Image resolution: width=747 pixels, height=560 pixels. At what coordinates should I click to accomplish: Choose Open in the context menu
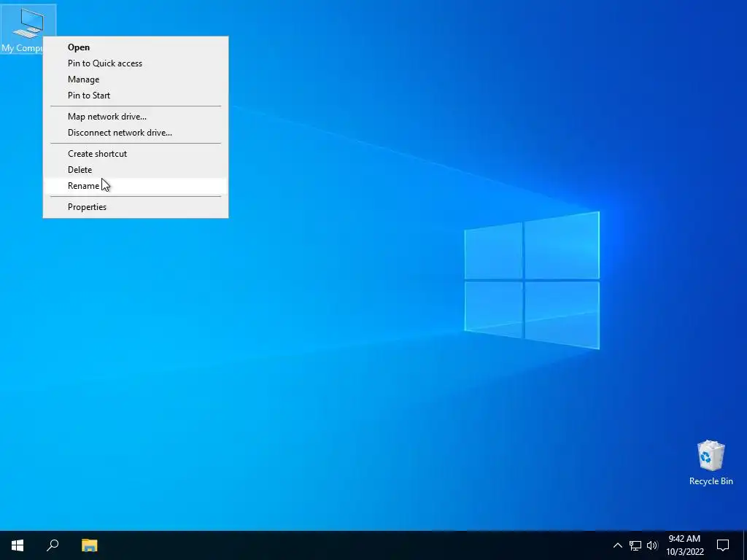136,47
